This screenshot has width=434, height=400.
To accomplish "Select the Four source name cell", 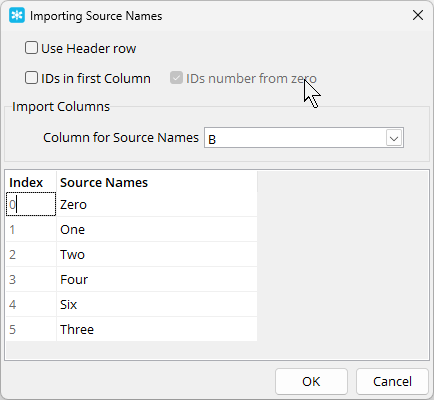I will click(x=157, y=279).
